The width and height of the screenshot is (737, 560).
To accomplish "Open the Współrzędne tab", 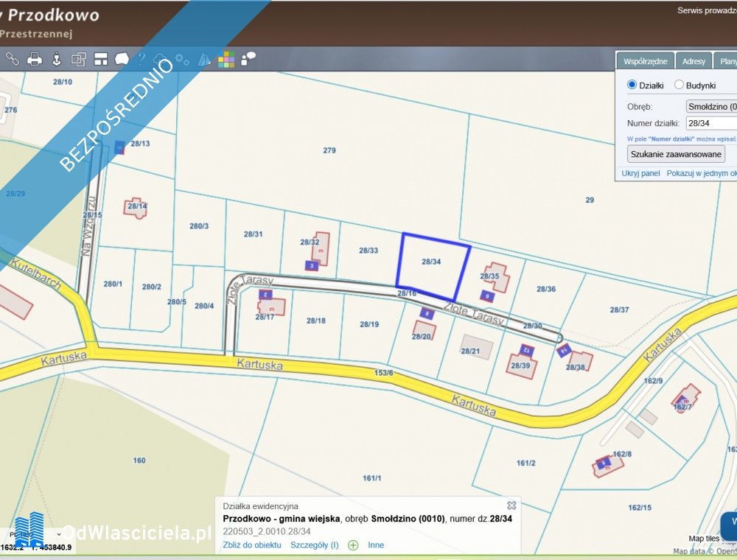I will pos(646,60).
